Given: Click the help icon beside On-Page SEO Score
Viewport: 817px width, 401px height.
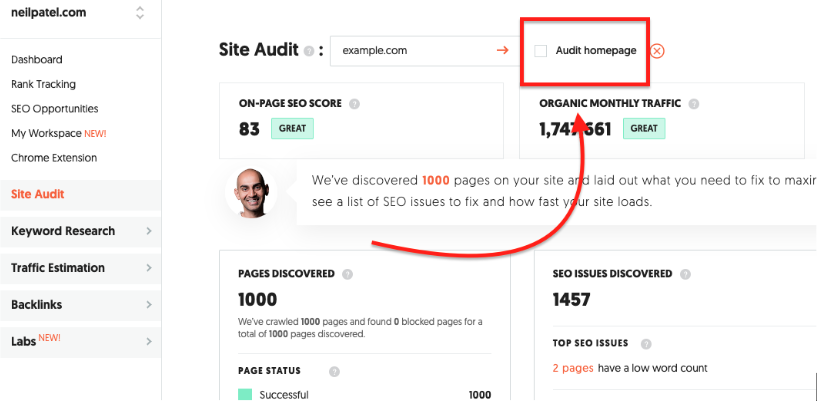Looking at the screenshot, I should tap(355, 103).
